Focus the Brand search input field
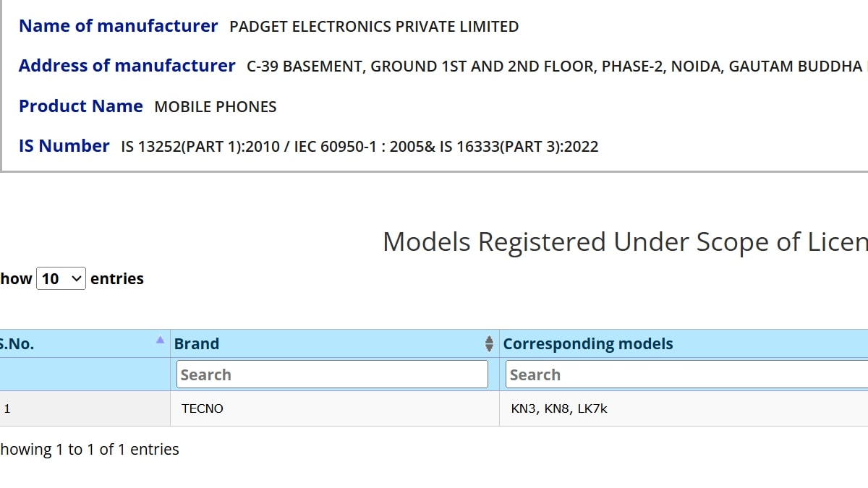868x488 pixels. pyautogui.click(x=332, y=374)
